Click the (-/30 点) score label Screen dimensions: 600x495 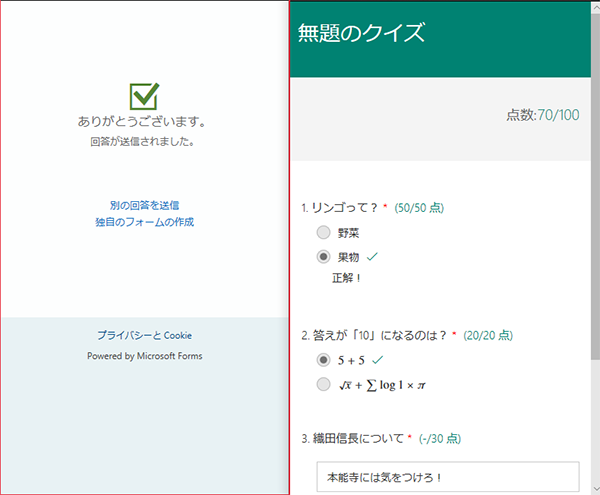(440, 438)
